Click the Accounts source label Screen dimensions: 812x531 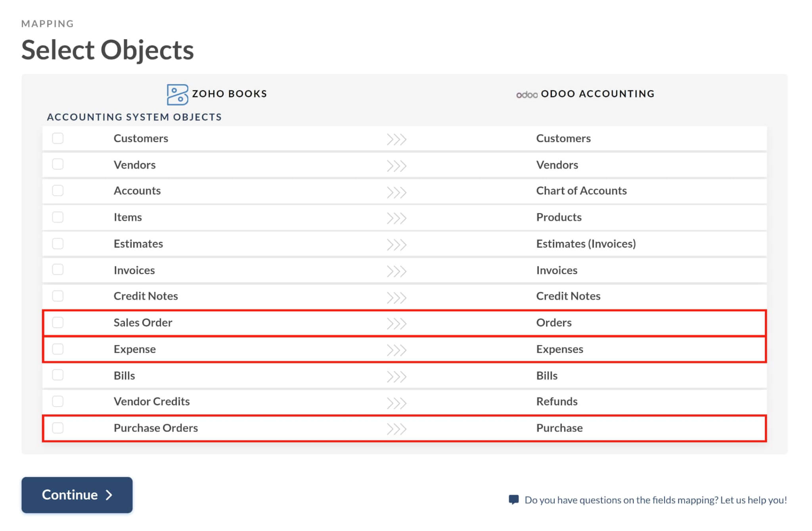137,191
